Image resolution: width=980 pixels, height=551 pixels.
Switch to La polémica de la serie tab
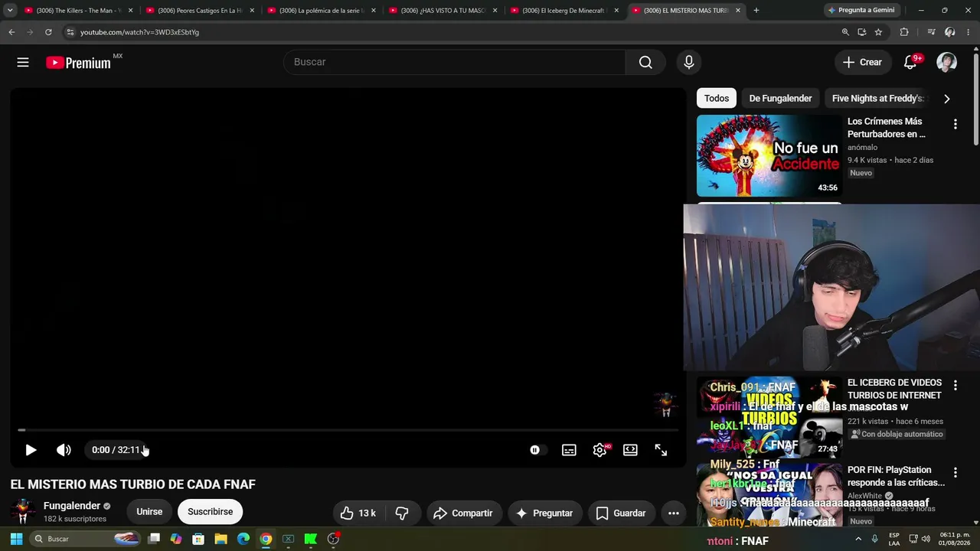click(321, 11)
